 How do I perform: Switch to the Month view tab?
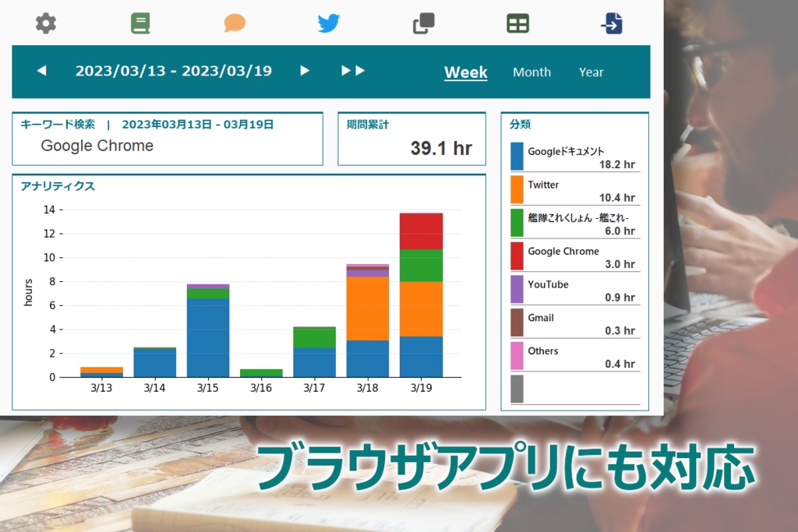pos(531,72)
